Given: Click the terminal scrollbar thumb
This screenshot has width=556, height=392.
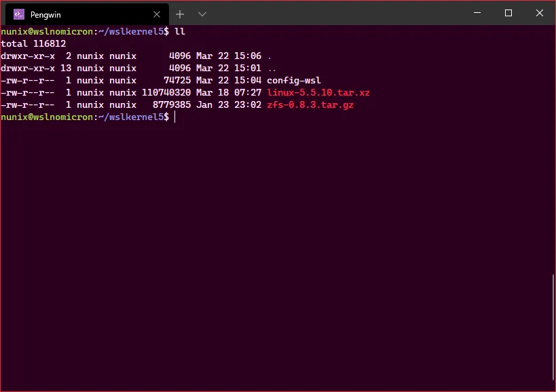Looking at the screenshot, I should click(x=553, y=326).
